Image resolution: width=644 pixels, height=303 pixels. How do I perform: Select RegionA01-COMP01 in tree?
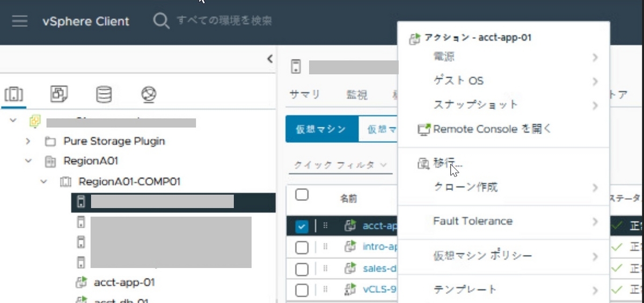tap(129, 181)
